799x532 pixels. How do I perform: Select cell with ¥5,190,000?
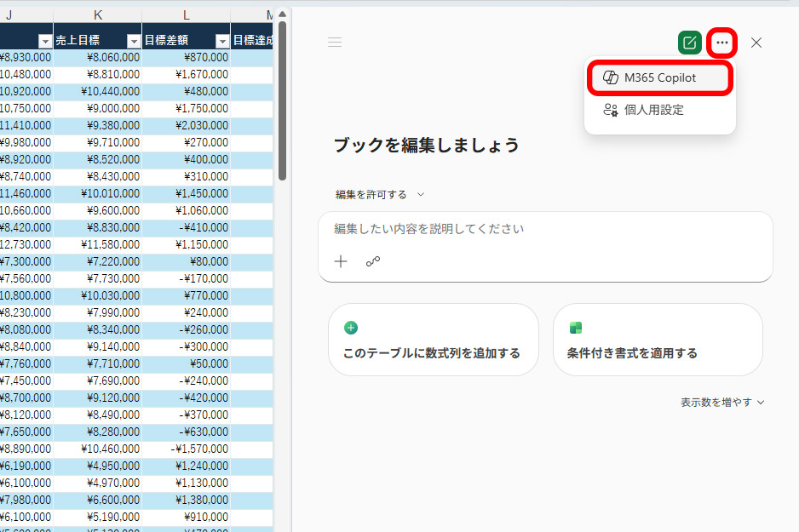pyautogui.click(x=98, y=517)
